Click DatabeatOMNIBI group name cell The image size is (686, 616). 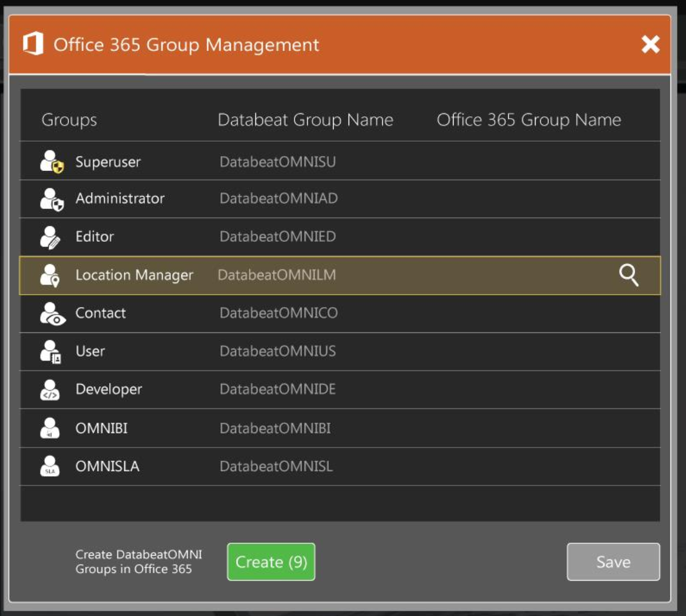[275, 428]
